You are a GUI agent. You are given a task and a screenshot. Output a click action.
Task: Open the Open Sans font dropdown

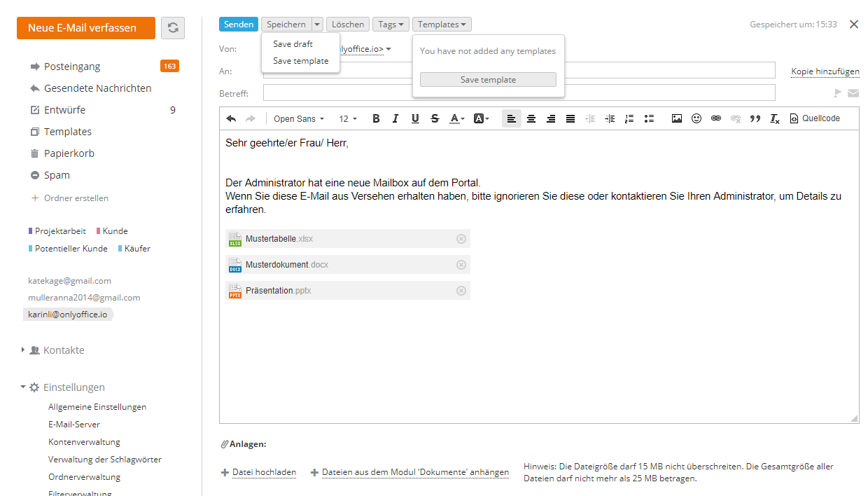tap(299, 119)
